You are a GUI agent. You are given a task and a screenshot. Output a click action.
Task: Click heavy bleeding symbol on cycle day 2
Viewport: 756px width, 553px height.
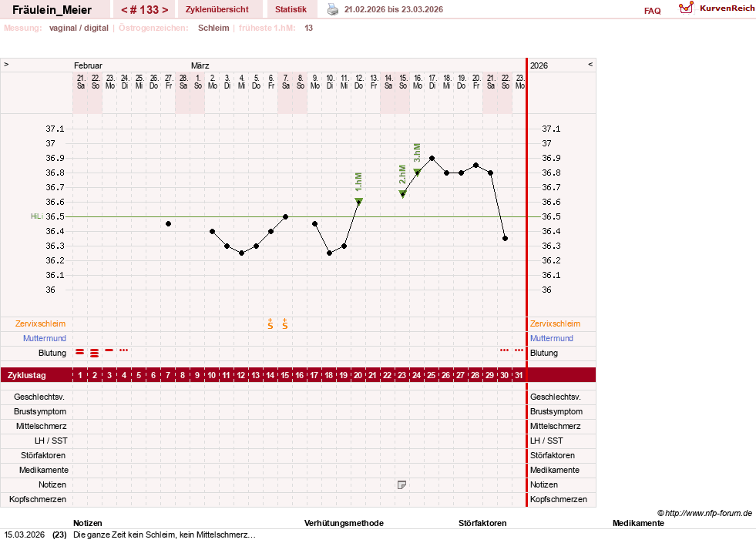(x=95, y=353)
